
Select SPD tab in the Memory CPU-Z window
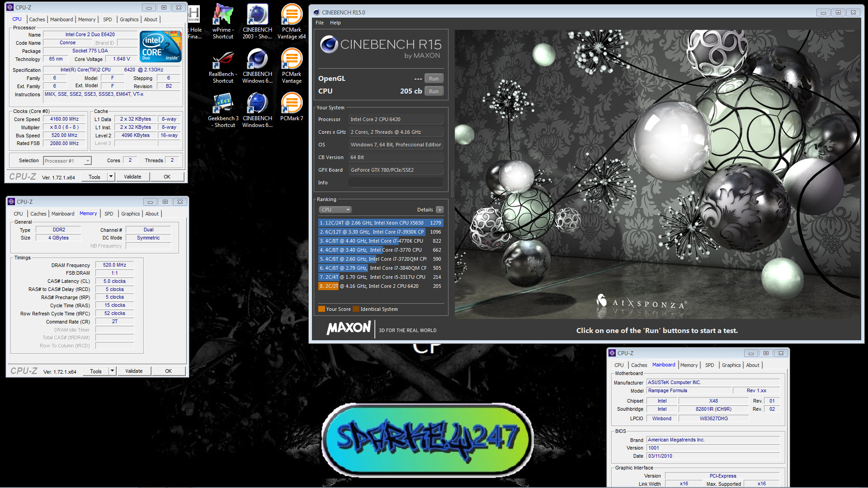click(x=109, y=214)
